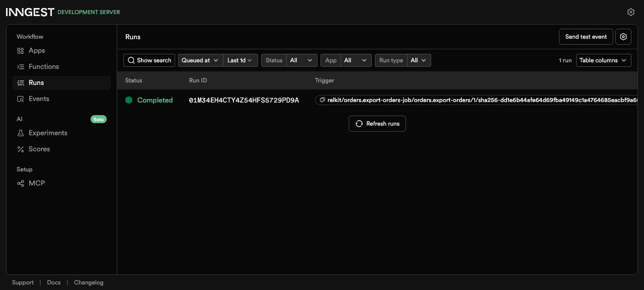Viewport: 644px width, 290px height.
Task: Click the Trigger column header
Action: tap(325, 80)
